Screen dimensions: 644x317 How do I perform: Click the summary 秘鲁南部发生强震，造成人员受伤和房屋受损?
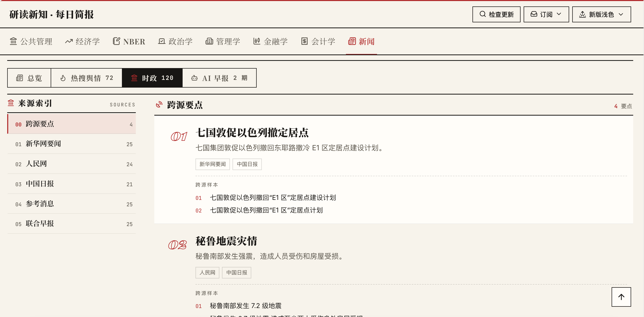[x=269, y=256]
